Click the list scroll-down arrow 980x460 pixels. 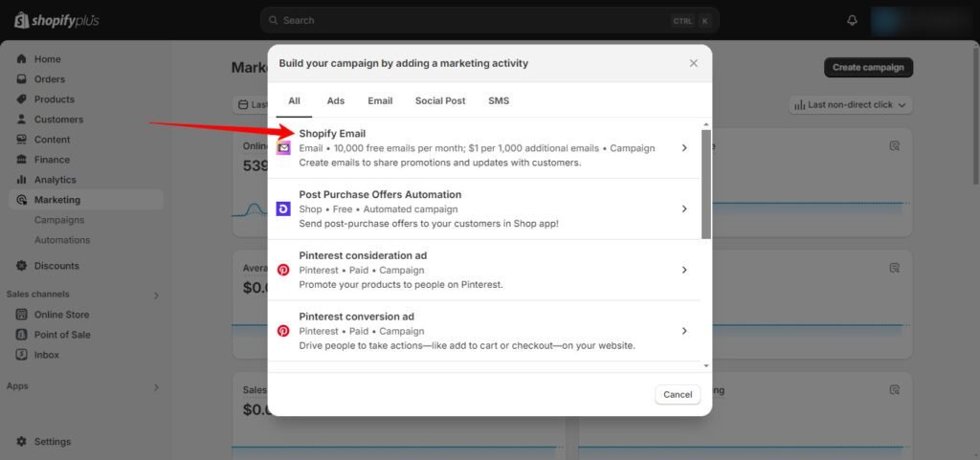tap(706, 366)
